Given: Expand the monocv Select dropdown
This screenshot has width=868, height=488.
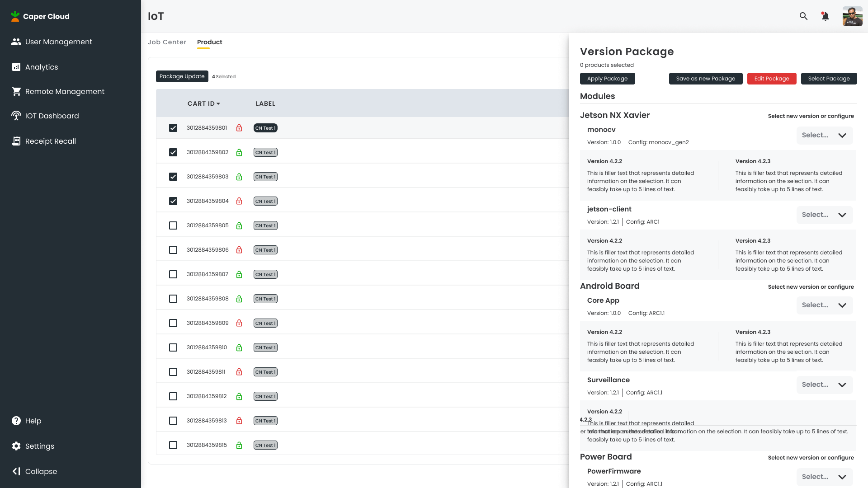Looking at the screenshot, I should 824,135.
